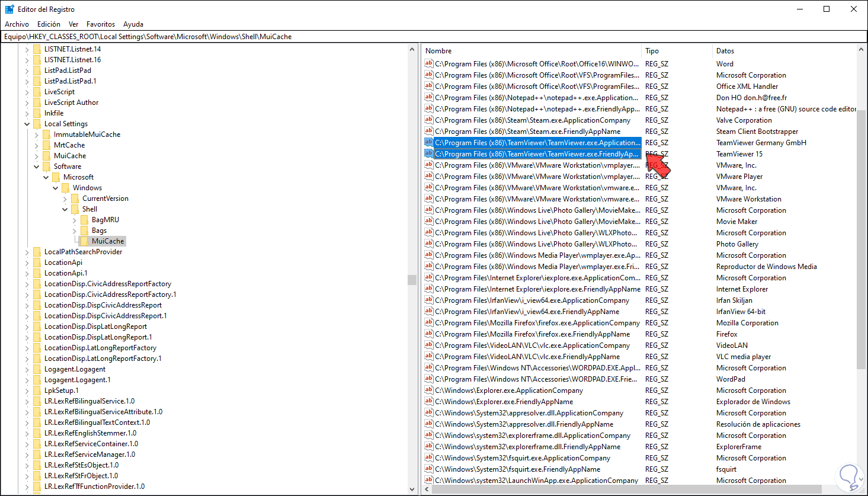Click the 'Resolución de aplicaciones' data value
The image size is (868, 496).
[758, 424]
